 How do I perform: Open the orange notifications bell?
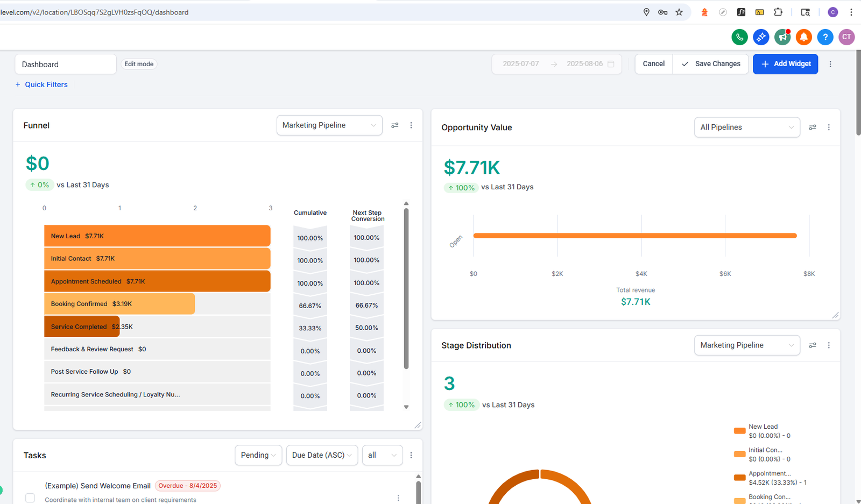803,37
